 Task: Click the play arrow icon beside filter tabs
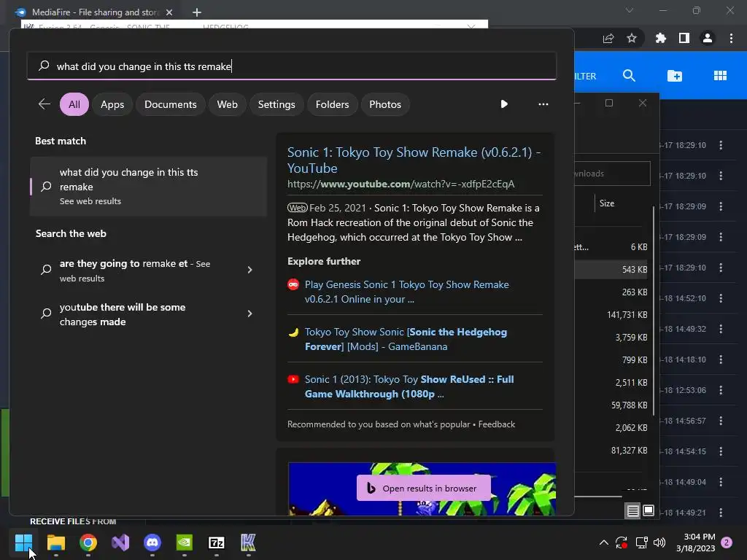(504, 104)
